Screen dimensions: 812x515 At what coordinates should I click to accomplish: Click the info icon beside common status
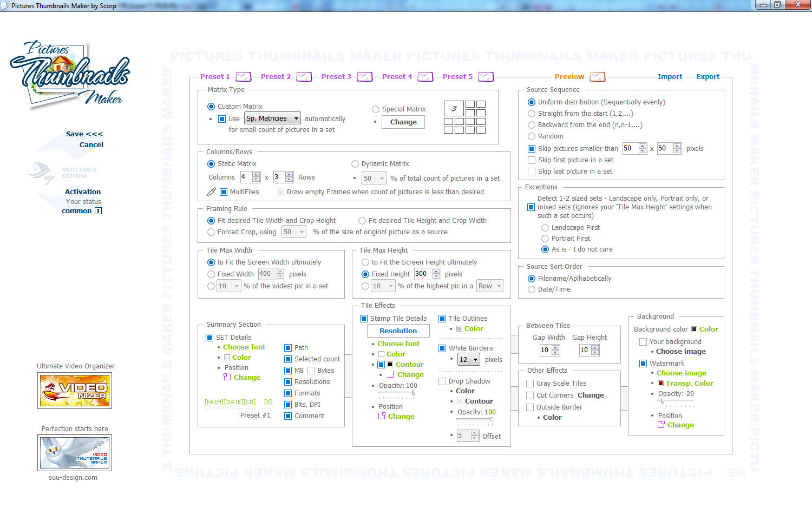tap(98, 211)
